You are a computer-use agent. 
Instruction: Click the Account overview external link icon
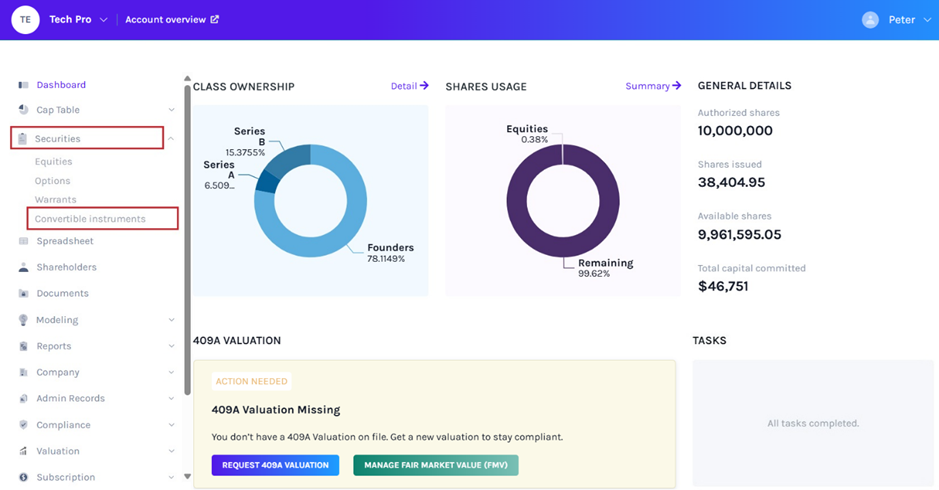click(214, 20)
